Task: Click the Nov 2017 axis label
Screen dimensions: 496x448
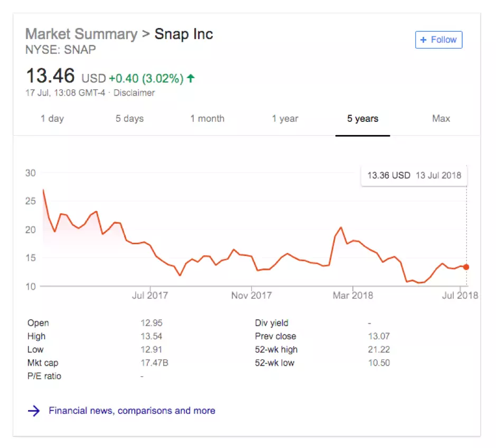Action: click(x=251, y=296)
